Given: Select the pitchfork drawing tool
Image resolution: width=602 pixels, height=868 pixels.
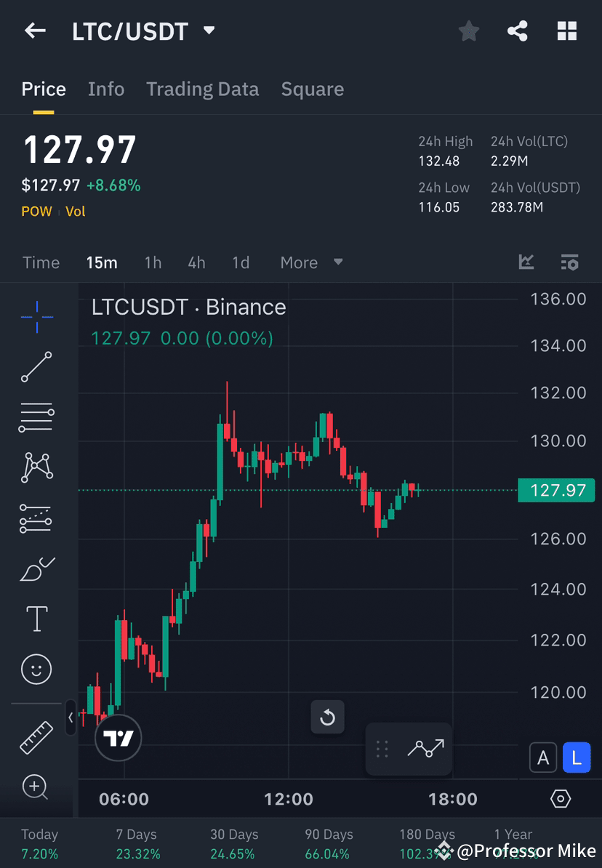Looking at the screenshot, I should click(x=36, y=518).
